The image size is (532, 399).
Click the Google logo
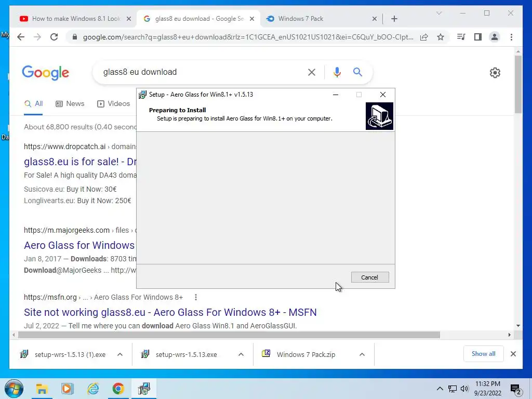click(46, 73)
